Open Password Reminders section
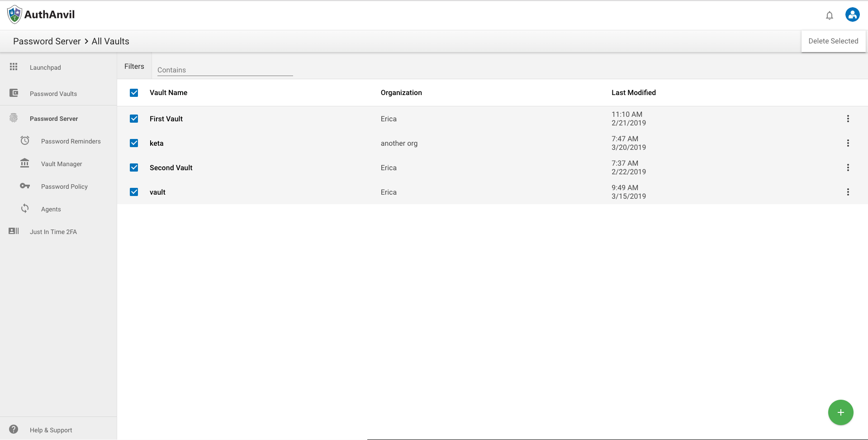This screenshot has width=868, height=440. pyautogui.click(x=71, y=141)
